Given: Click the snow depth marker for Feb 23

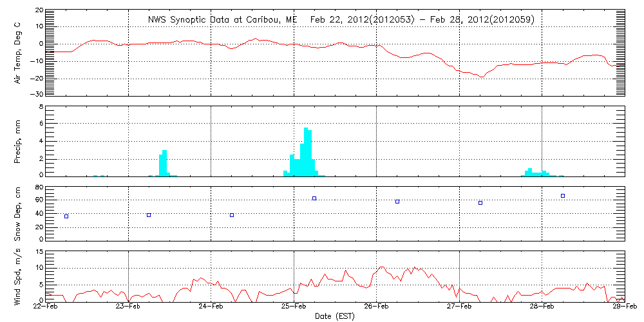Looking at the screenshot, I should [149, 215].
